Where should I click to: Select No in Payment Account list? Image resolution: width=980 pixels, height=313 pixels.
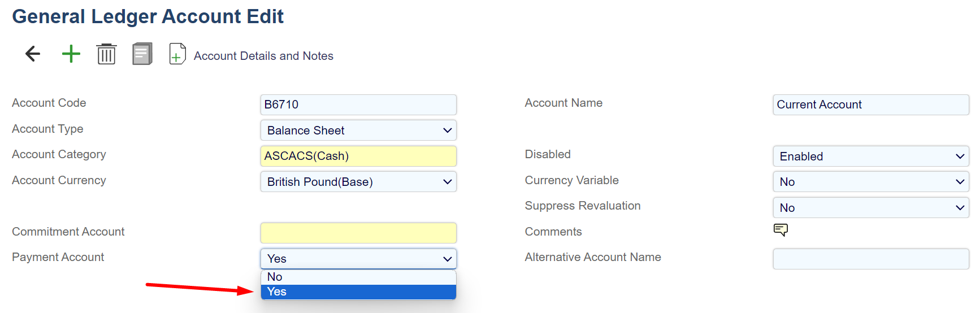(358, 277)
